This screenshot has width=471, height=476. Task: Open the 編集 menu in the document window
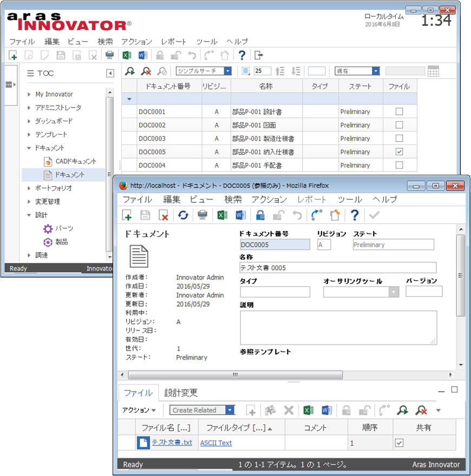pos(172,200)
